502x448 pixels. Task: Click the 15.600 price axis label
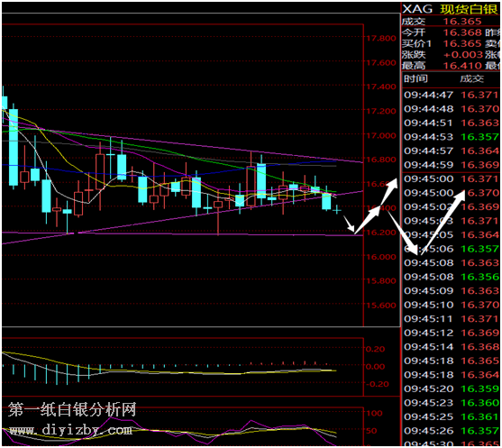[381, 306]
